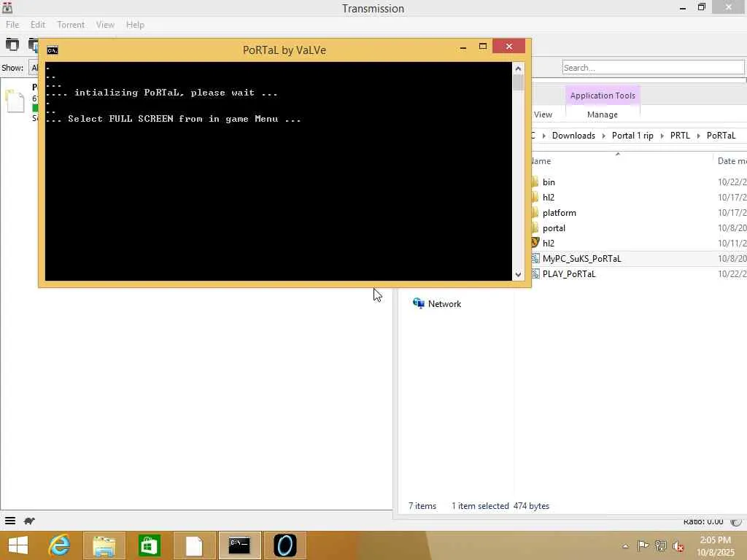
Task: Open Transmission options hamburger menu icon
Action: (10, 521)
